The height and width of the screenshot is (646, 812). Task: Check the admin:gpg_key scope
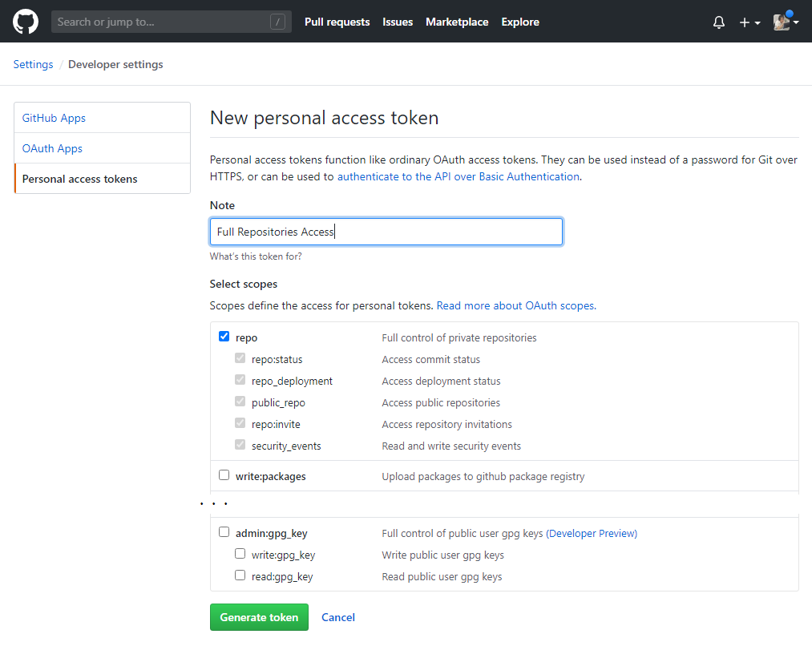pos(224,532)
